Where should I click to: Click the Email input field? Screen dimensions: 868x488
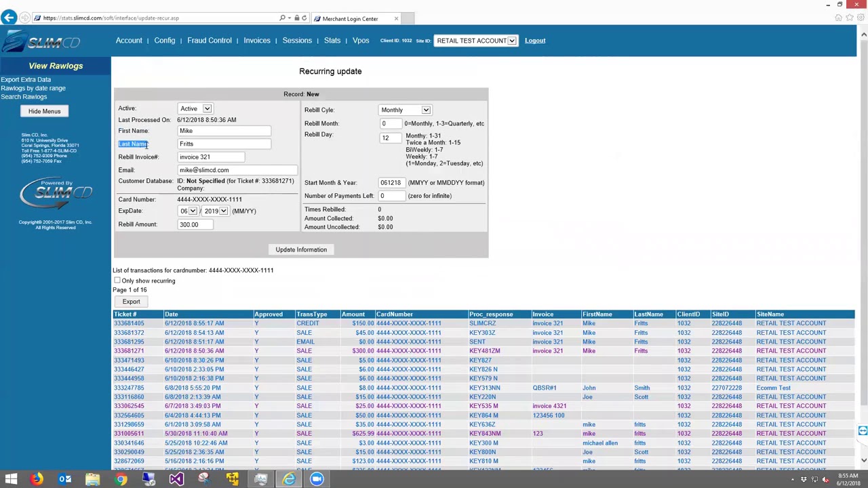tap(237, 170)
